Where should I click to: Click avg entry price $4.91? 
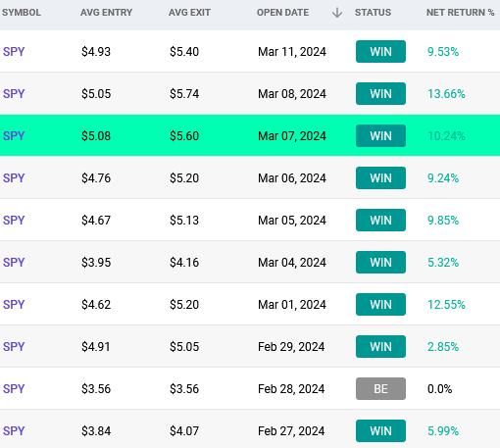96,347
